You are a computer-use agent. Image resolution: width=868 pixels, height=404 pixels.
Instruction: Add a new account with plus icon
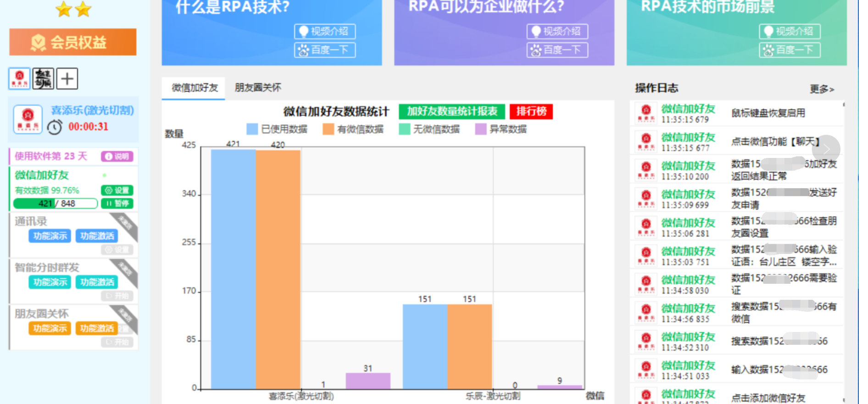coord(67,79)
